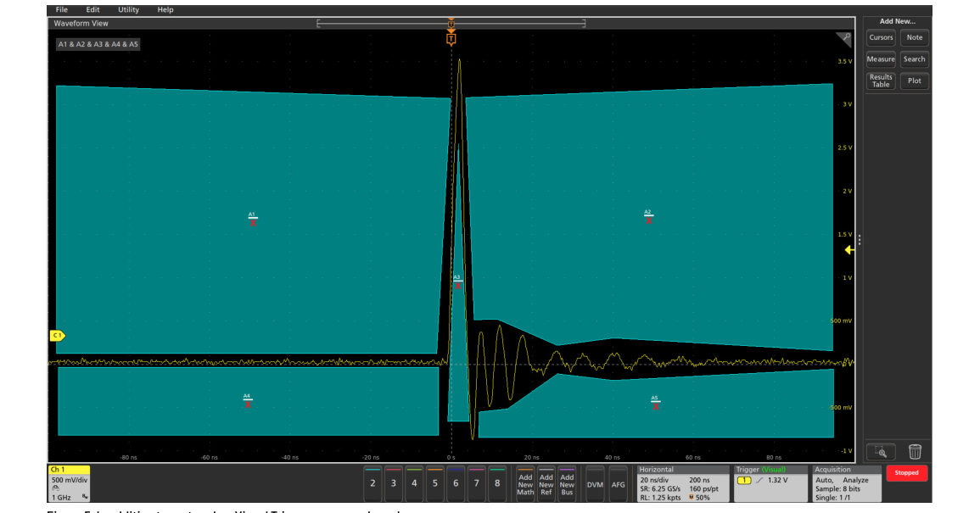The height and width of the screenshot is (513, 980).
Task: Add a Note to the waveform
Action: pyautogui.click(x=915, y=37)
